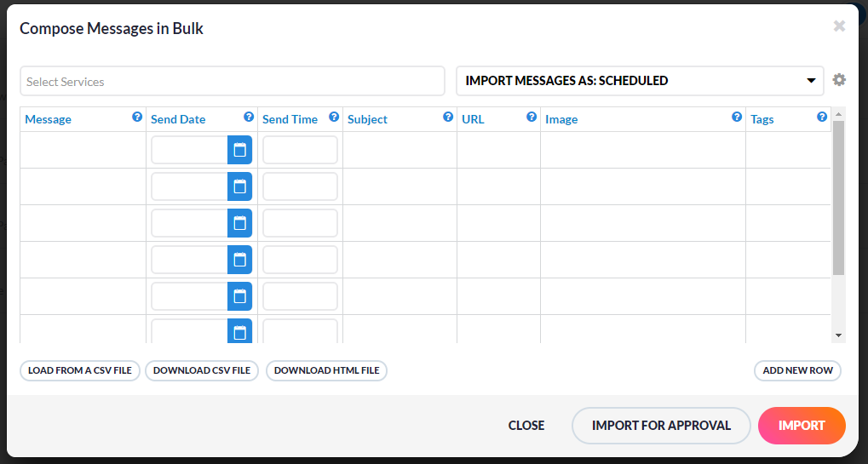Click the first row's Tags cell
Image resolution: width=868 pixels, height=464 pixels.
pyautogui.click(x=788, y=150)
